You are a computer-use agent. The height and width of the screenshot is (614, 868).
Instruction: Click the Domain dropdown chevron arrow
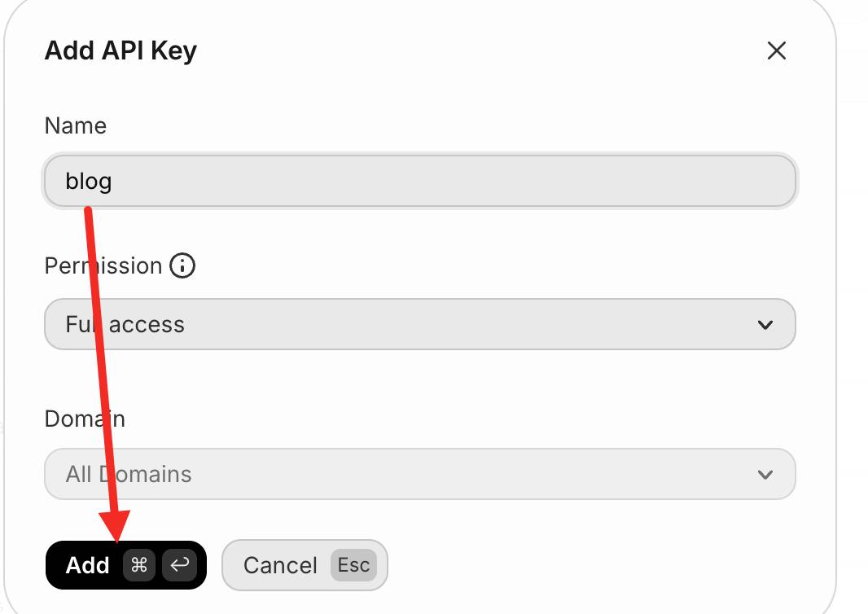pyautogui.click(x=765, y=475)
